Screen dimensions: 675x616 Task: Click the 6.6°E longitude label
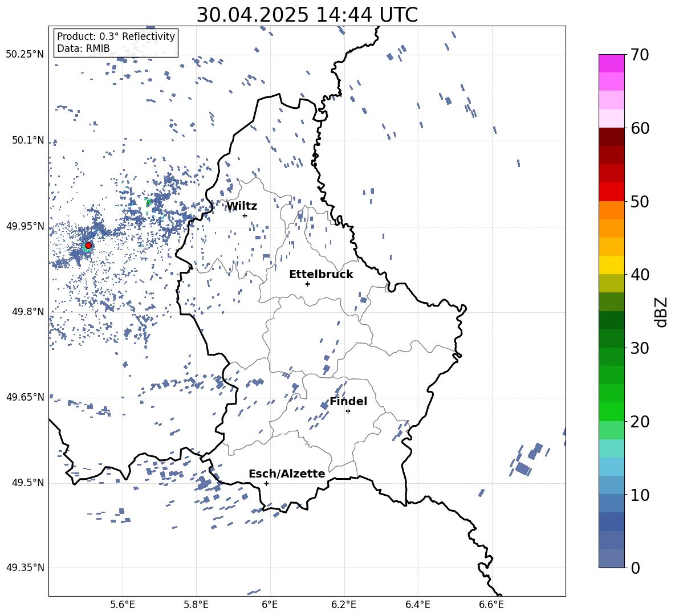pos(491,605)
